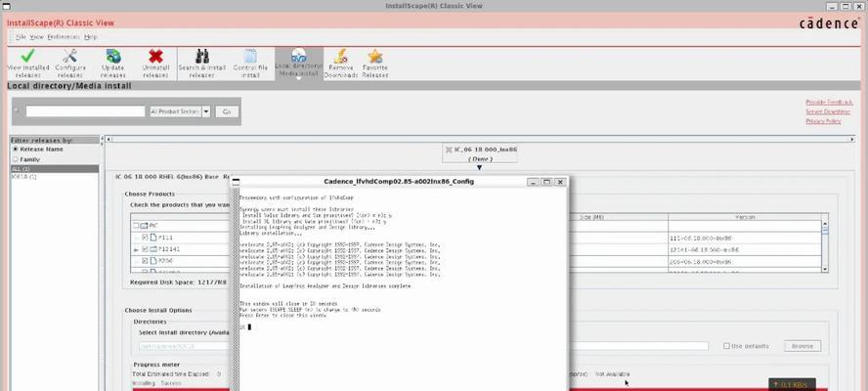The image size is (868, 391).
Task: Open the Provide Feedback link
Action: pos(829,103)
